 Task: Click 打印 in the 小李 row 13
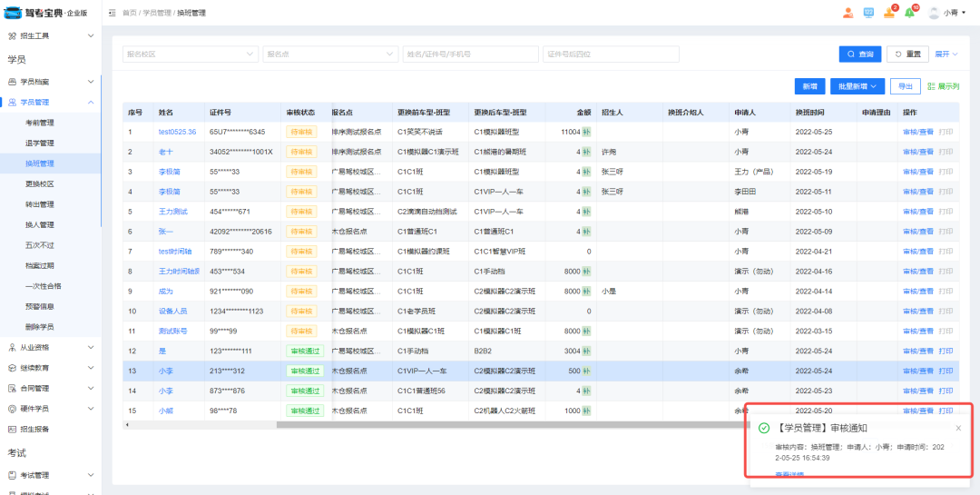point(946,371)
